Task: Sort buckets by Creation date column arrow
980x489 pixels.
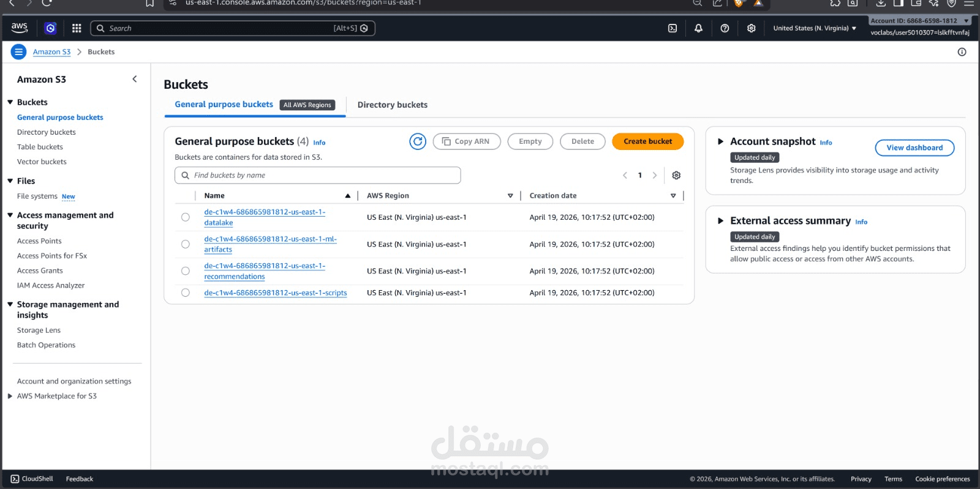Action: click(x=673, y=196)
